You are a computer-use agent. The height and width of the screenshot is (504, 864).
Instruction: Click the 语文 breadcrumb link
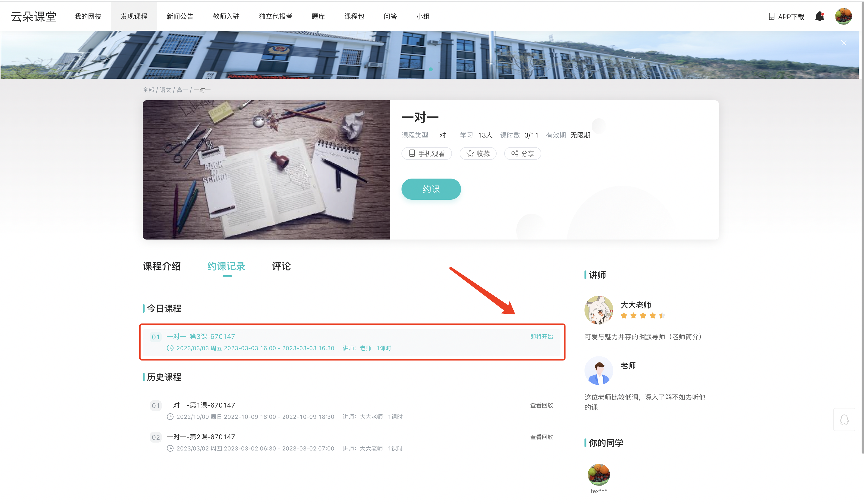[165, 90]
